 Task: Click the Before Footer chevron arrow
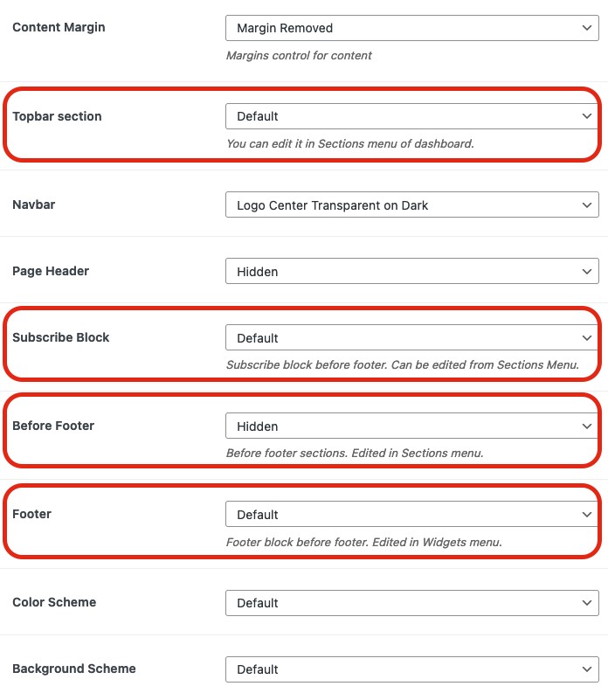tap(587, 426)
